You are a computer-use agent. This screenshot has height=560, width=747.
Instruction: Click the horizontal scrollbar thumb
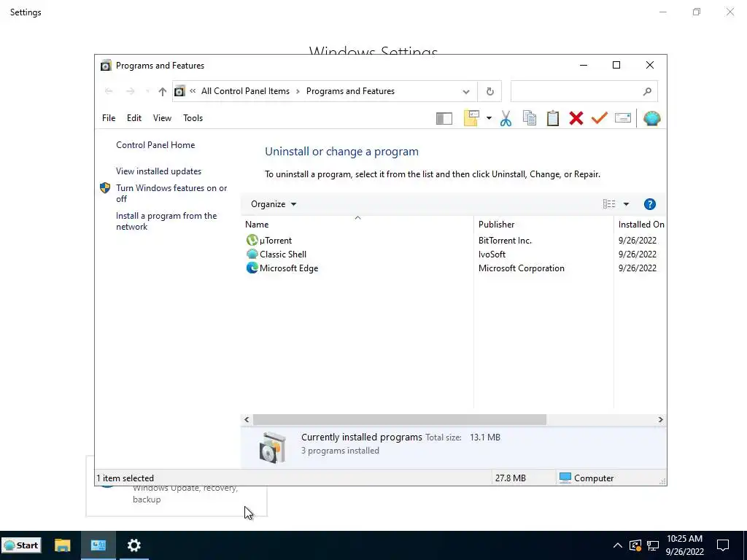pos(399,419)
